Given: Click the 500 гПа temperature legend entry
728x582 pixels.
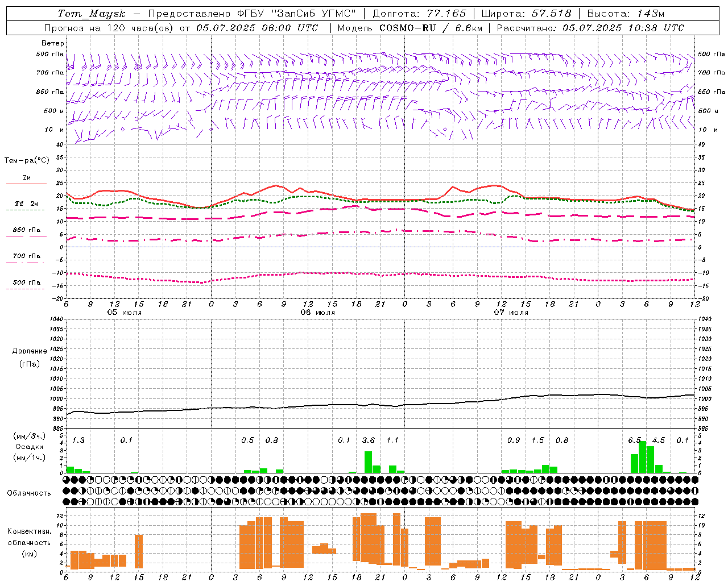Looking at the screenshot, I should coord(27,282).
